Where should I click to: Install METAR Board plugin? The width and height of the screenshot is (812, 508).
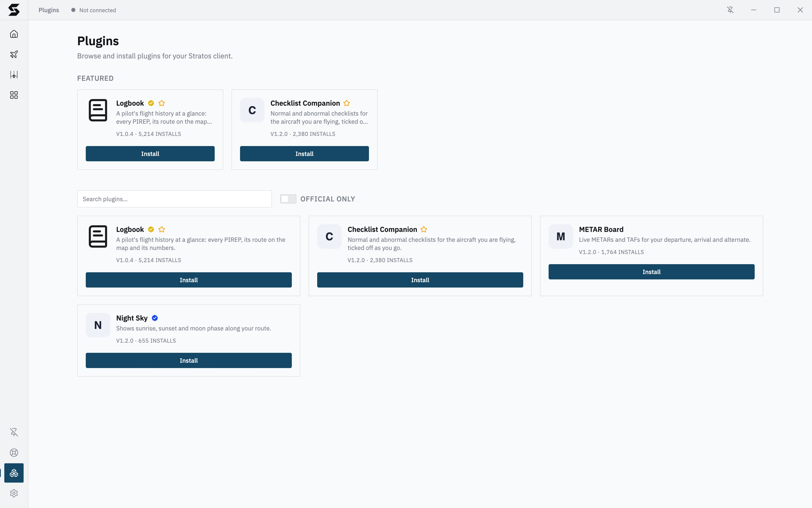[651, 272]
